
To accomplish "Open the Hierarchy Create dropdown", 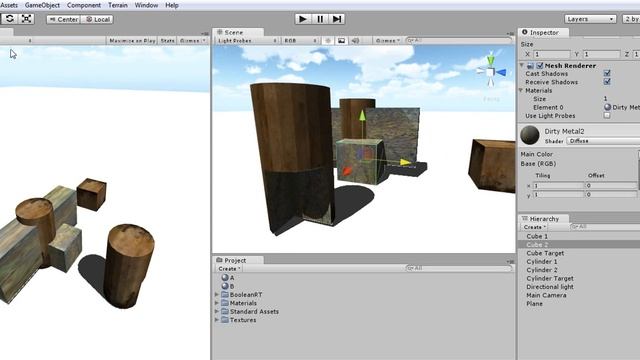I will [535, 227].
